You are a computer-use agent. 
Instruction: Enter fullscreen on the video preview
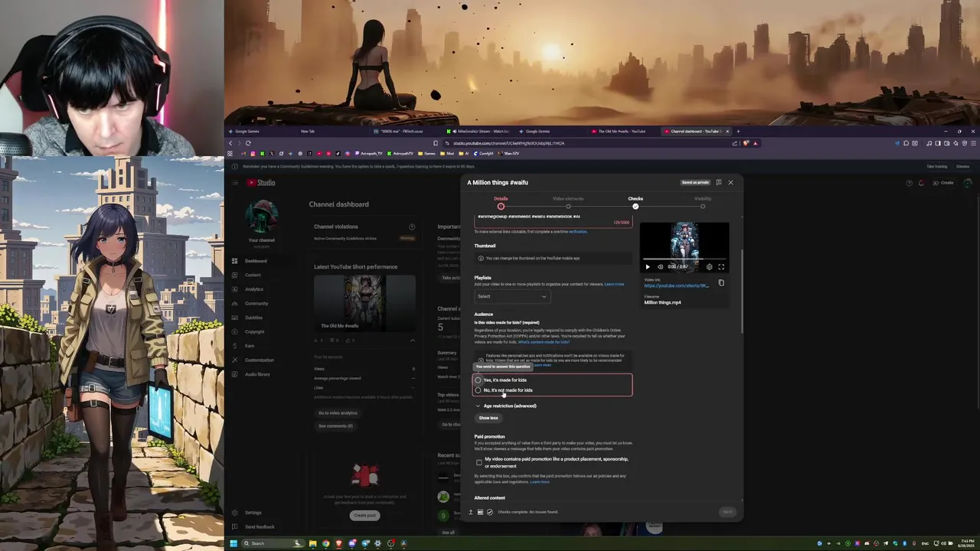click(720, 267)
